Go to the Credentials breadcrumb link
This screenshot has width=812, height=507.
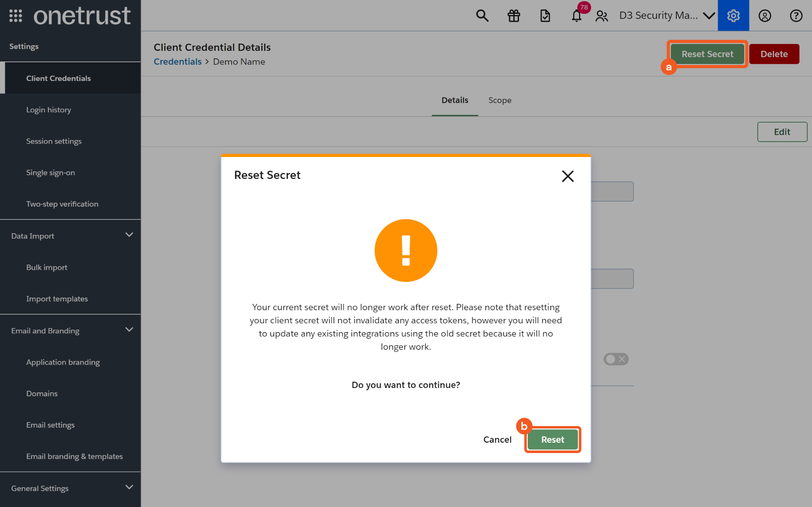tap(178, 62)
